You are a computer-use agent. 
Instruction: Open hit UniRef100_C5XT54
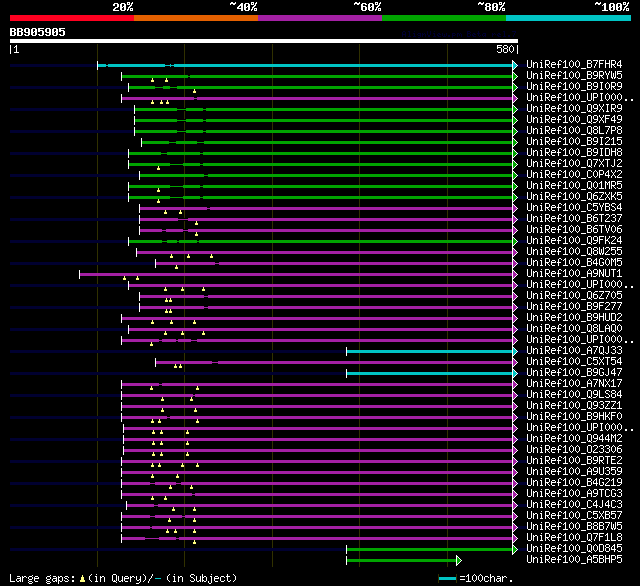(x=574, y=362)
